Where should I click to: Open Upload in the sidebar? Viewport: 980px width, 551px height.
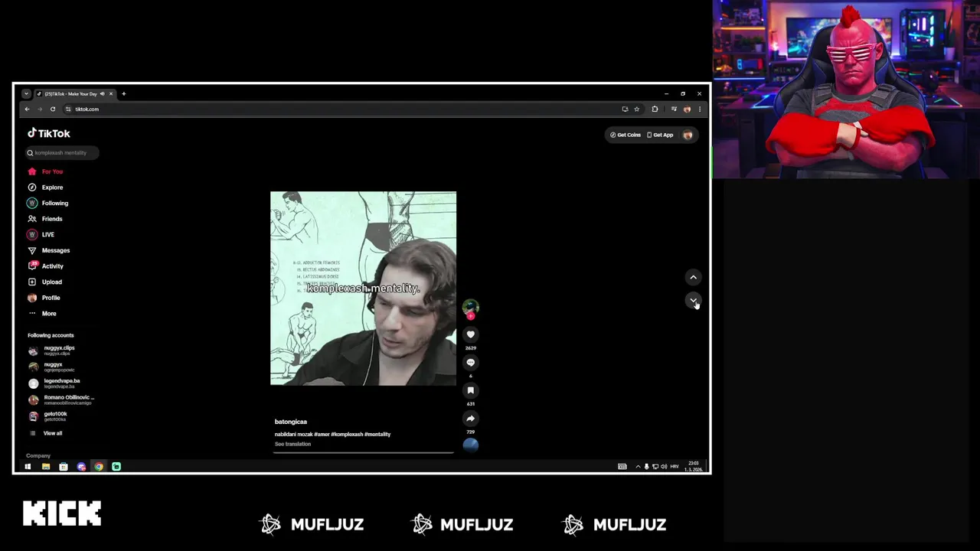[45, 282]
